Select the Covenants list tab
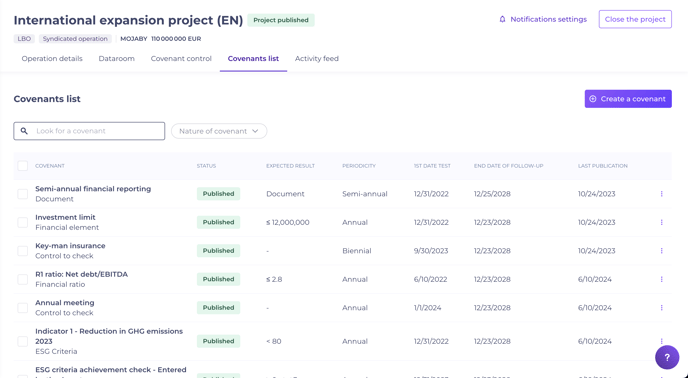This screenshot has height=378, width=688. pos(253,58)
